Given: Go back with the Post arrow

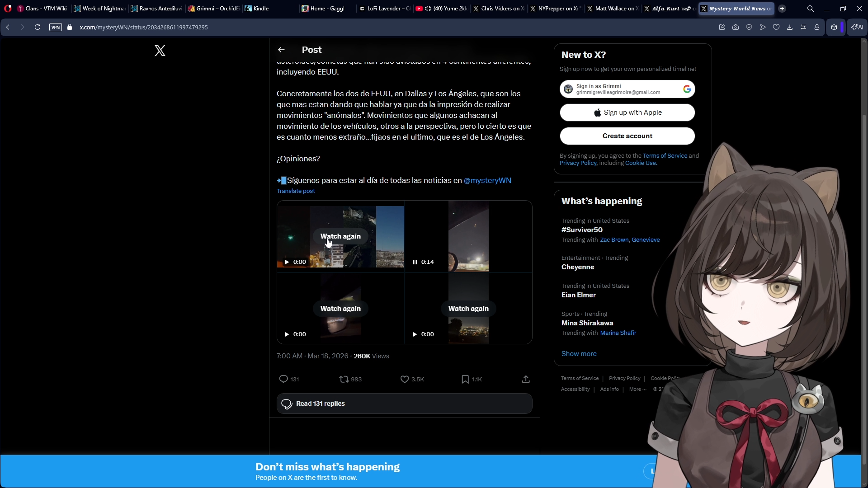Looking at the screenshot, I should click(281, 50).
